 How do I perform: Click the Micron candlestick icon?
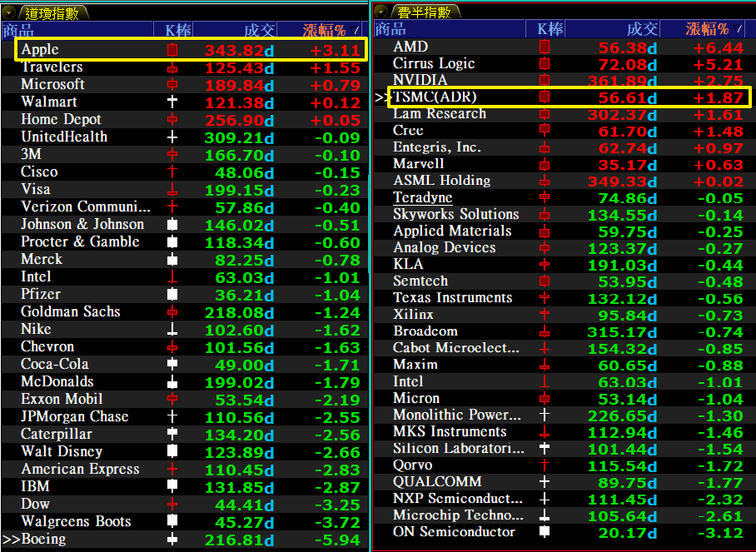[545, 399]
